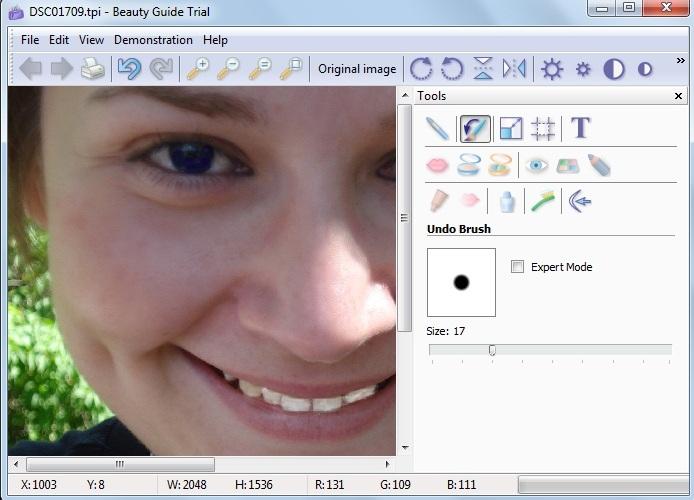Click the Original image button

pos(357,69)
